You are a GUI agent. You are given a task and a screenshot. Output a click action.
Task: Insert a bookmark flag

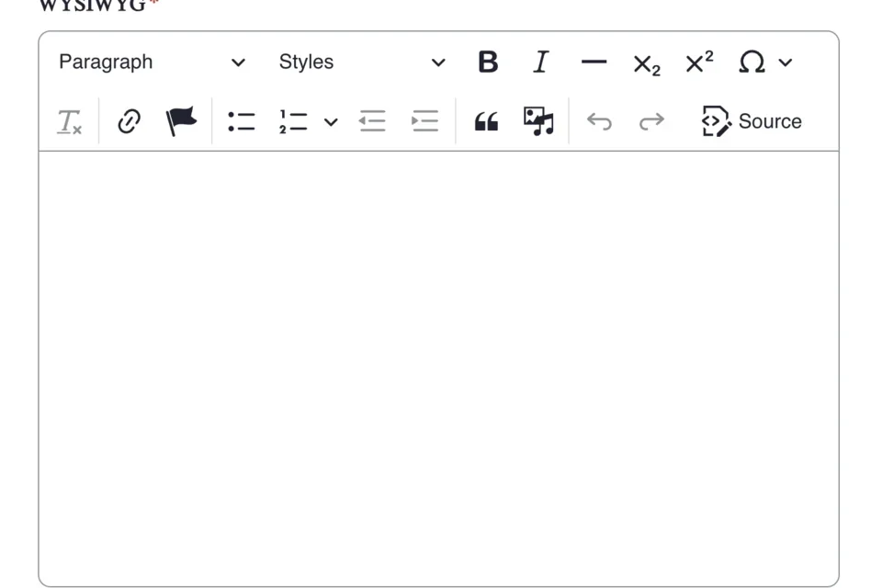tap(180, 120)
